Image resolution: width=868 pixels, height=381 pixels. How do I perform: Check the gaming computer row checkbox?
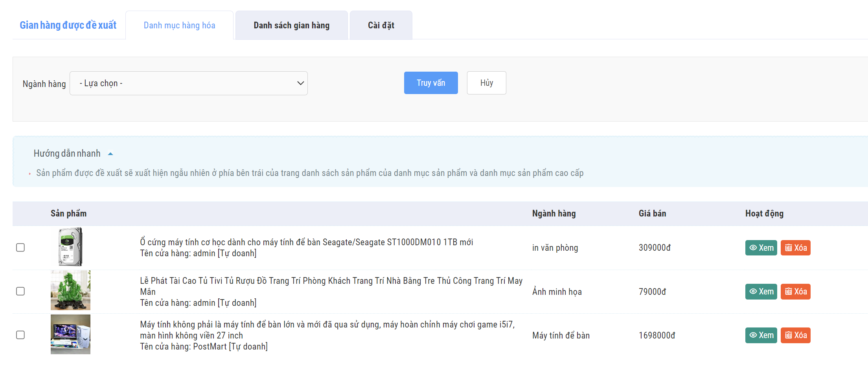(x=20, y=335)
